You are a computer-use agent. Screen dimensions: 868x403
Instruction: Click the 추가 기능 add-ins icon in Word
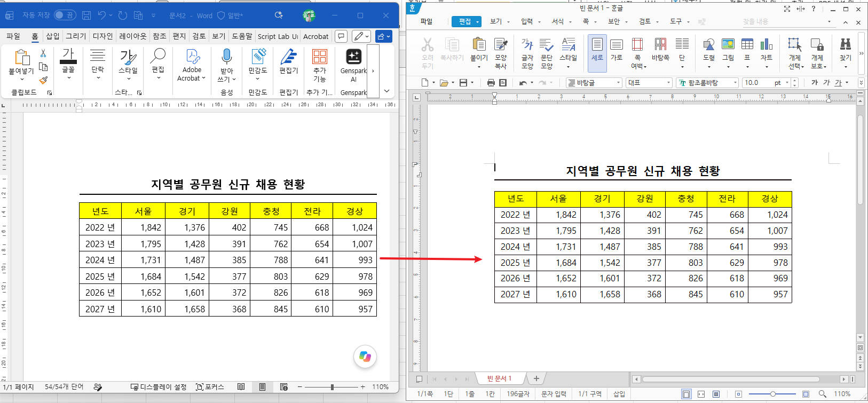(319, 65)
